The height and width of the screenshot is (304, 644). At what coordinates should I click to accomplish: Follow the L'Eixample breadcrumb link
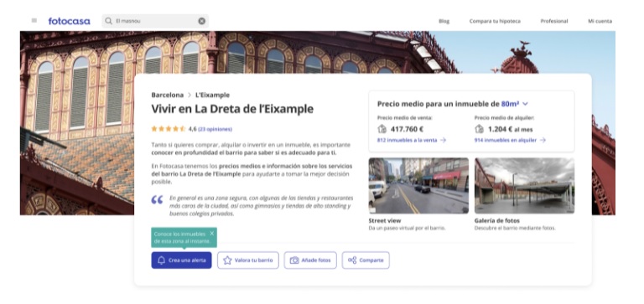(212, 95)
